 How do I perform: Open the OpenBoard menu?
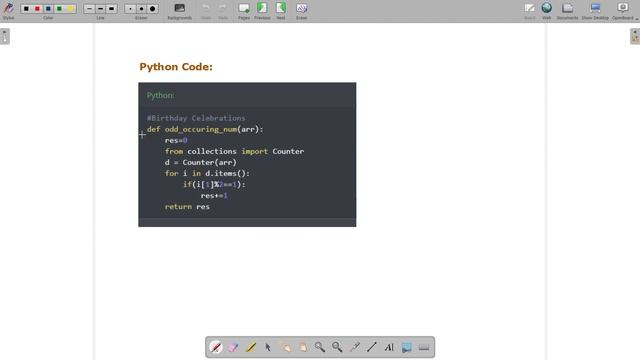[623, 11]
